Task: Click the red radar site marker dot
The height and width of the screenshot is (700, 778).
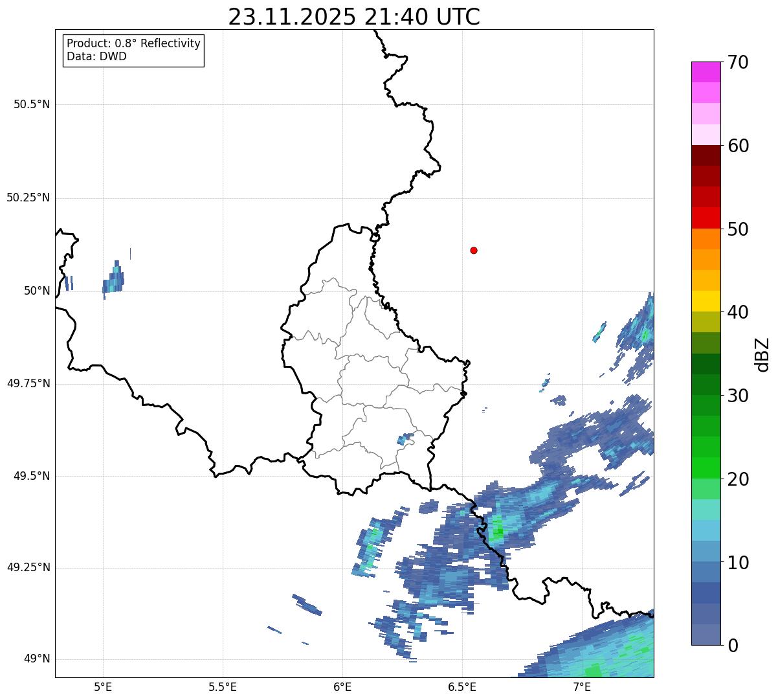Action: coord(474,250)
